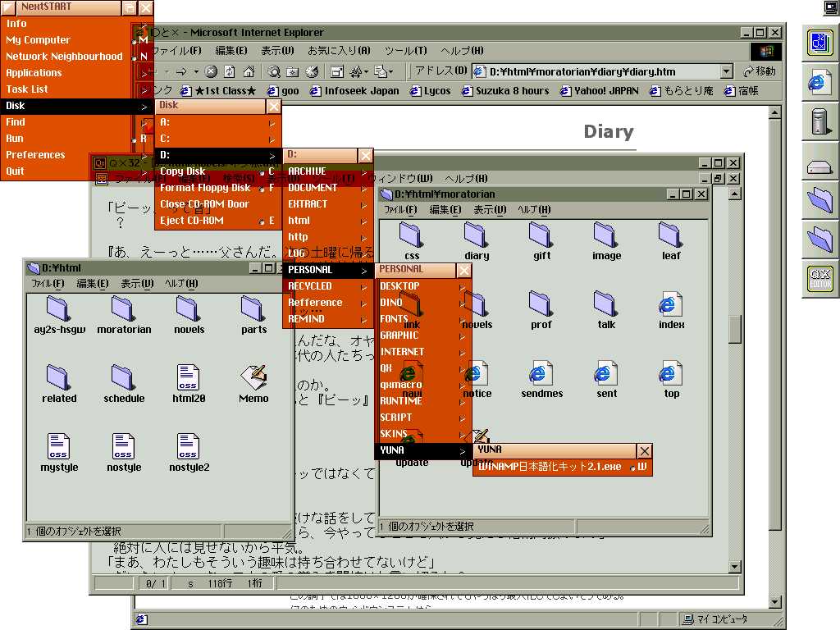Screen dimensions: 840x630
Task: Open the Infoseek Japan link
Action: coord(354,91)
